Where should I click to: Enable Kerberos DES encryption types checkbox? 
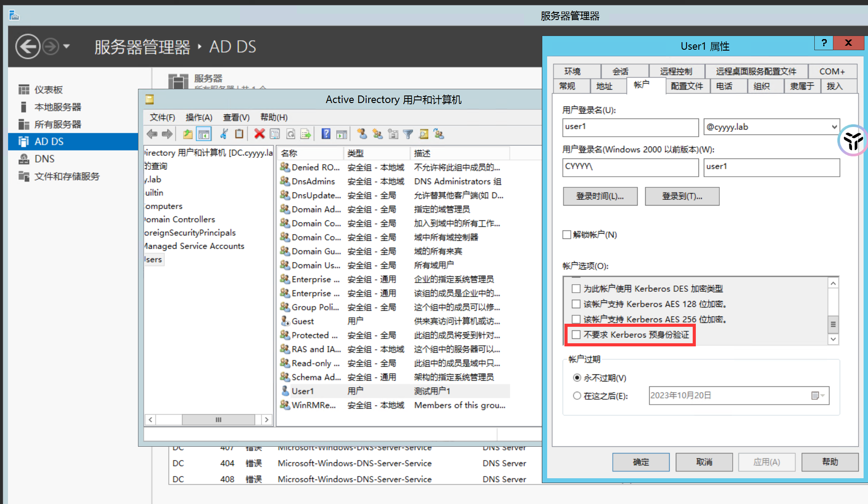tap(576, 289)
